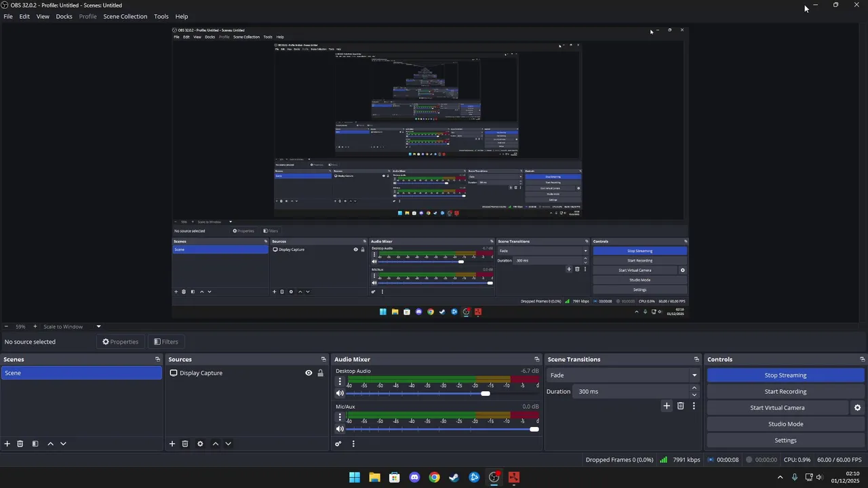The width and height of the screenshot is (868, 488).
Task: Configure virtual camera gear icon
Action: pos(857,408)
